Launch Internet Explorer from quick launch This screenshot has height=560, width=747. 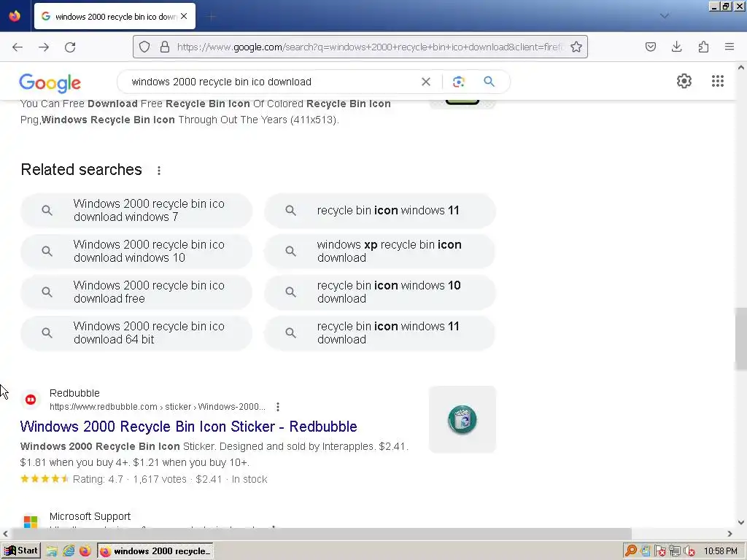tap(69, 551)
